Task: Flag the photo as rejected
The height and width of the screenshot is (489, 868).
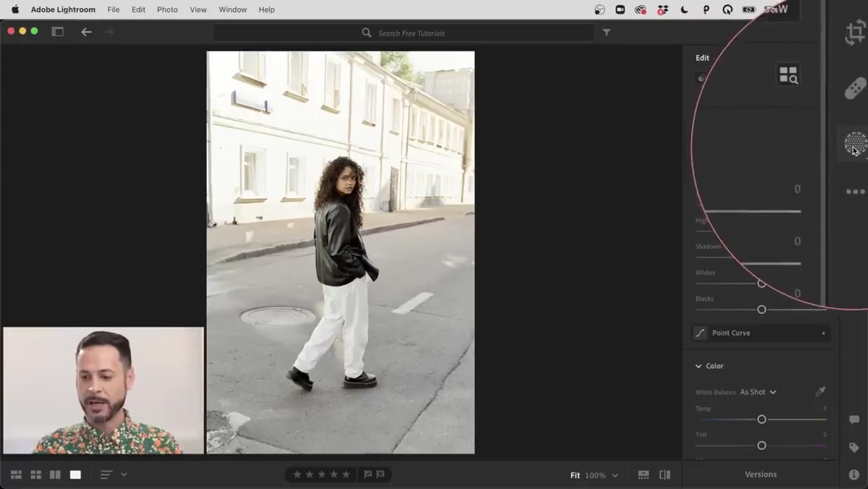Action: pyautogui.click(x=380, y=475)
